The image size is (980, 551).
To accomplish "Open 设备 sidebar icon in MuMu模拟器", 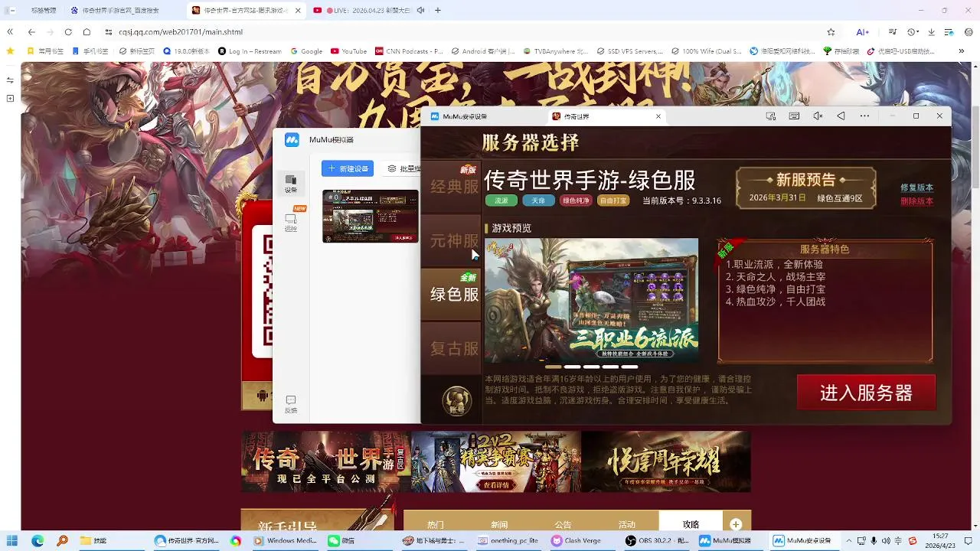I will [x=291, y=184].
